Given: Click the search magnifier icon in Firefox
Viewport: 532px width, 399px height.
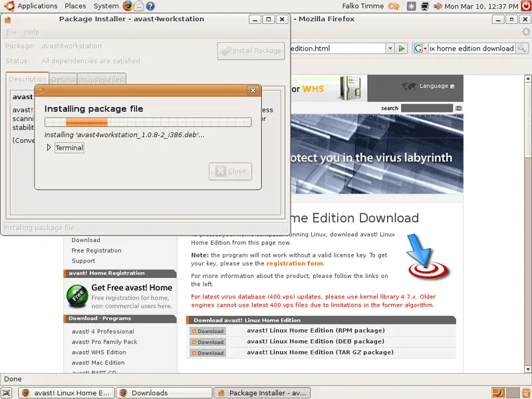Looking at the screenshot, I should point(522,49).
